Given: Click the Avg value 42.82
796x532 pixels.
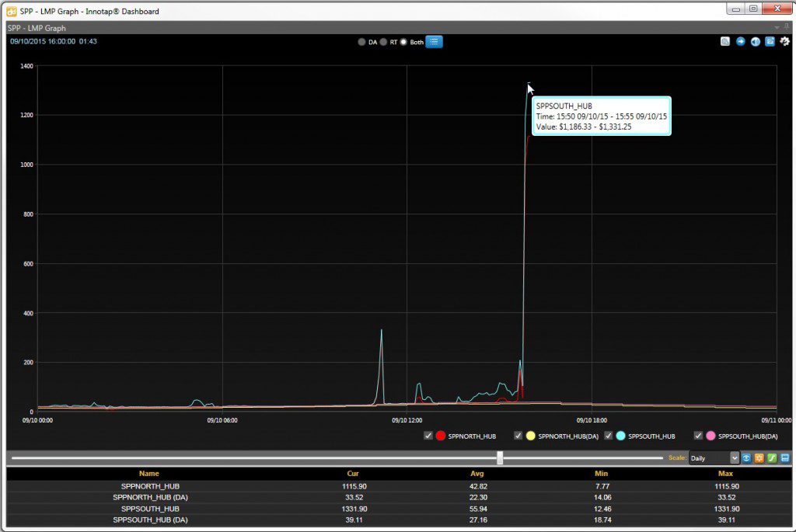Looking at the screenshot, I should [478, 486].
